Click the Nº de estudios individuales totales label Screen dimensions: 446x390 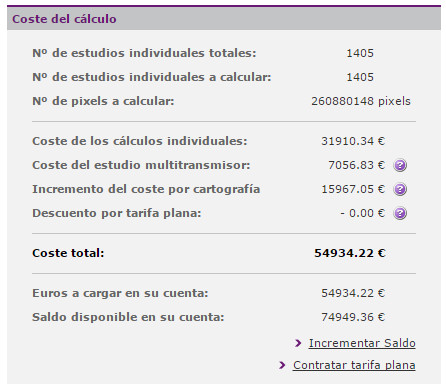144,53
